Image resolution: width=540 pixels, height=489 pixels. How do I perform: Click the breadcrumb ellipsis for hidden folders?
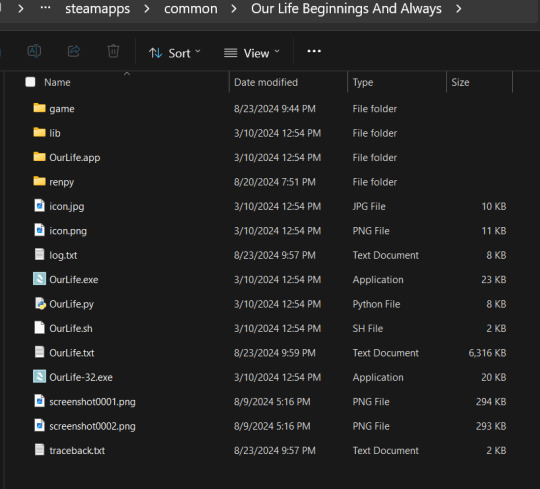[45, 8]
